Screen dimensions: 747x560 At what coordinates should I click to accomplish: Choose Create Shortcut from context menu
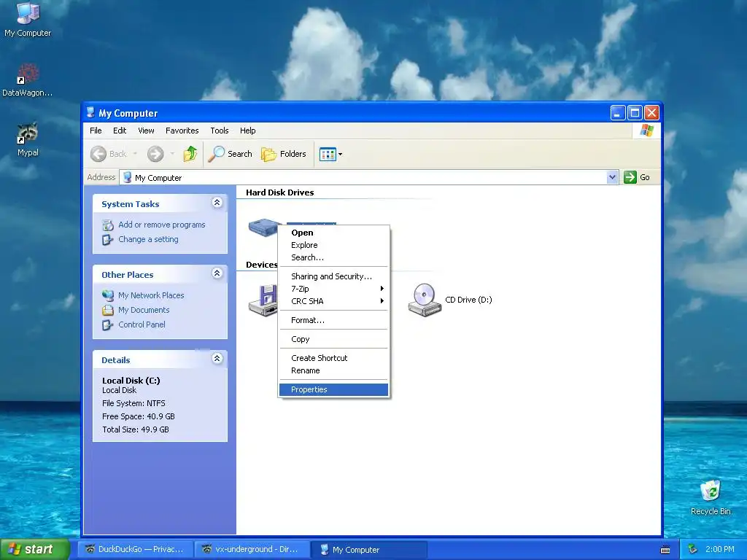point(333,358)
